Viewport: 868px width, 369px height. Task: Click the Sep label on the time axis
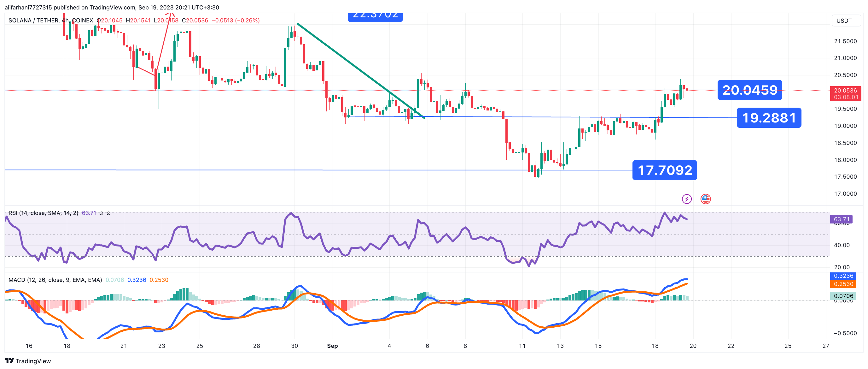tap(332, 346)
